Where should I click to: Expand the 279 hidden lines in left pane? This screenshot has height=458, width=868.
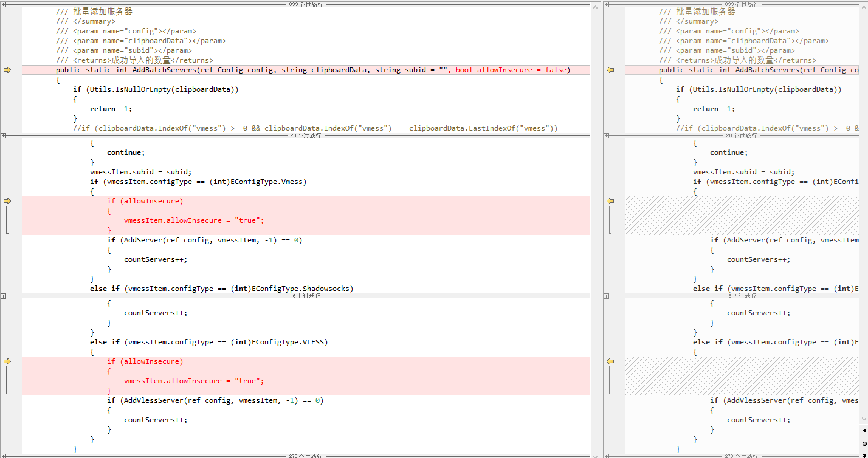pyautogui.click(x=3, y=456)
